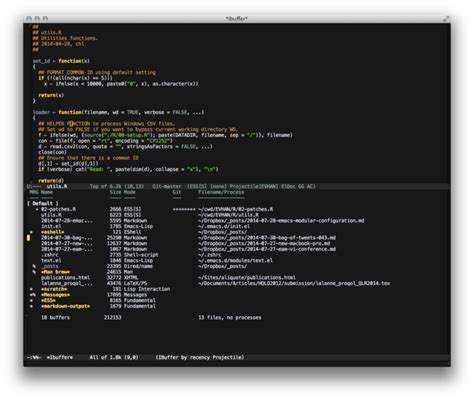Open the text.el buffer
Screen dimensions: 474x399
tap(51, 260)
